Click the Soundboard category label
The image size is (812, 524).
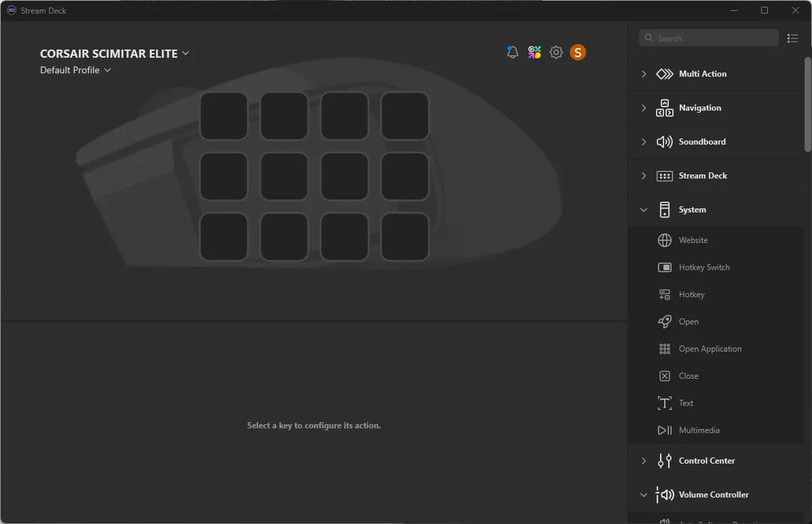702,142
